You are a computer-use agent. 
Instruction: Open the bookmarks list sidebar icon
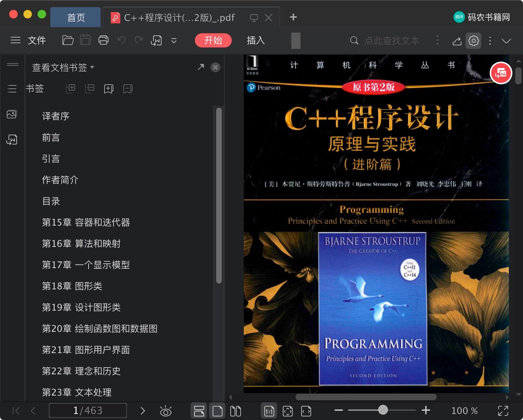pyautogui.click(x=12, y=89)
